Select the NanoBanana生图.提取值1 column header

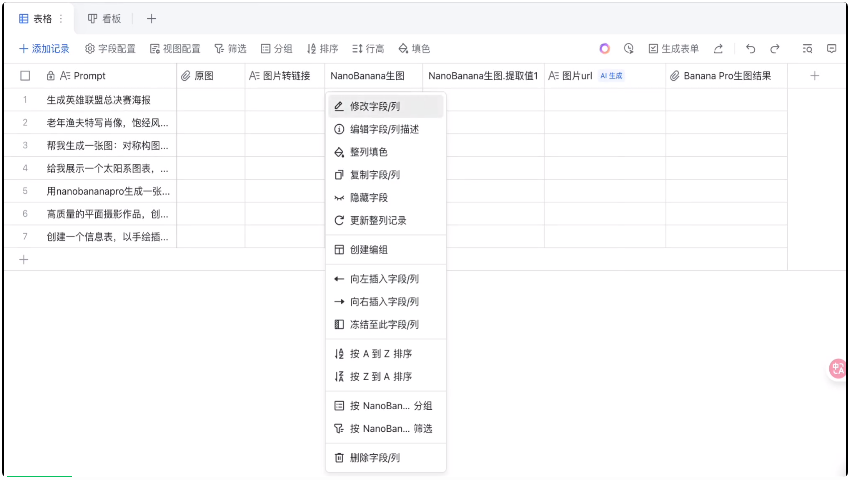tap(483, 76)
